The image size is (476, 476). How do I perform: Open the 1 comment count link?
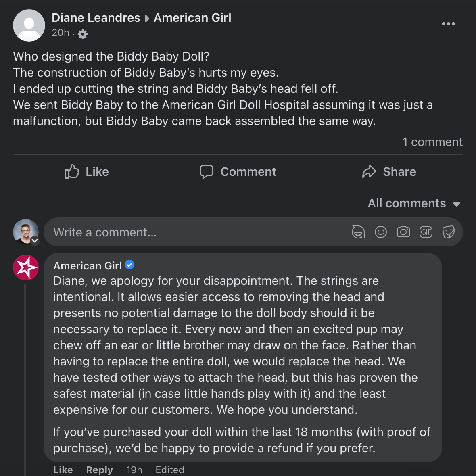click(432, 142)
